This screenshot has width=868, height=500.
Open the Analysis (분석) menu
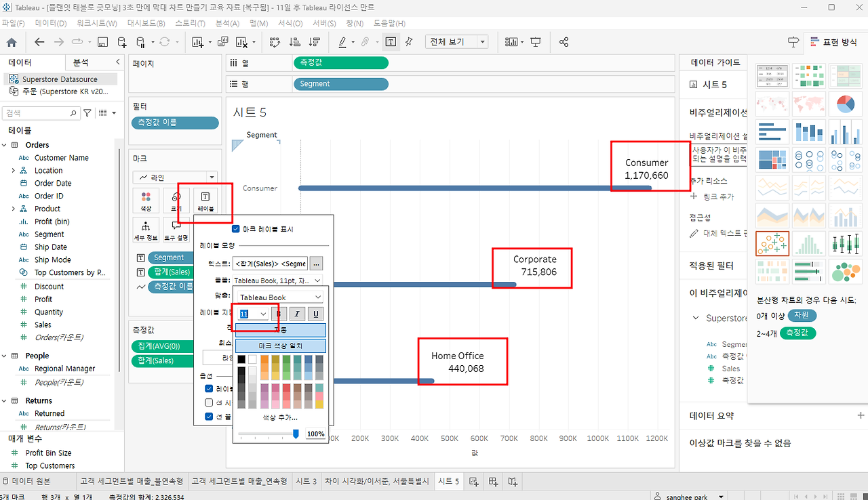pyautogui.click(x=227, y=23)
